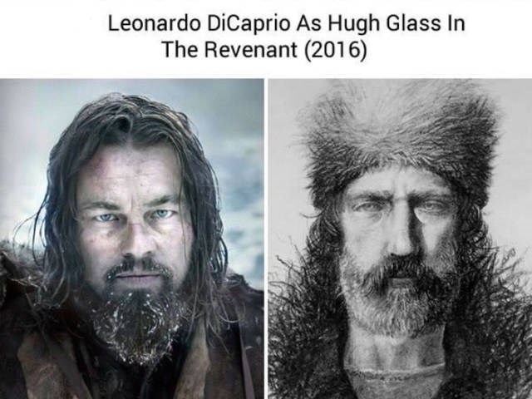Open the right black-and-white sketch portrait
Image resolution: width=532 pixels, height=399 pixels.
pos(400,239)
